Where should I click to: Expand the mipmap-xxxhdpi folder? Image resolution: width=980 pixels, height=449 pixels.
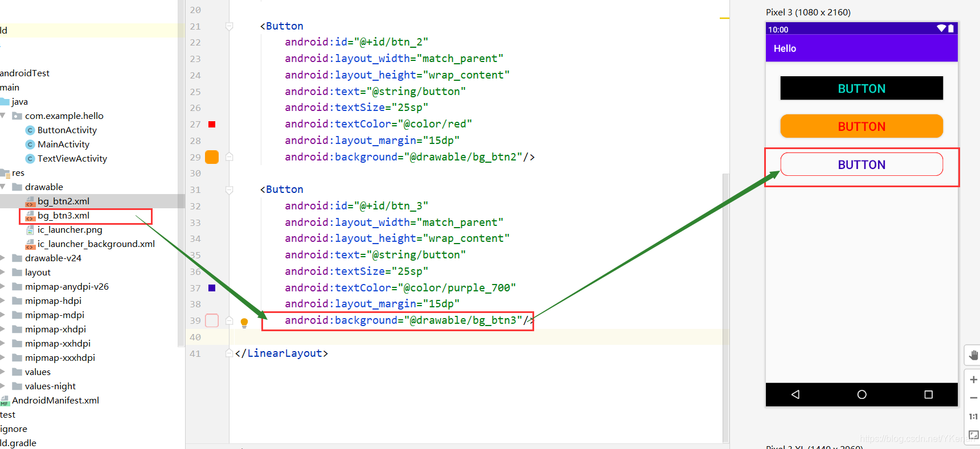[x=3, y=358]
